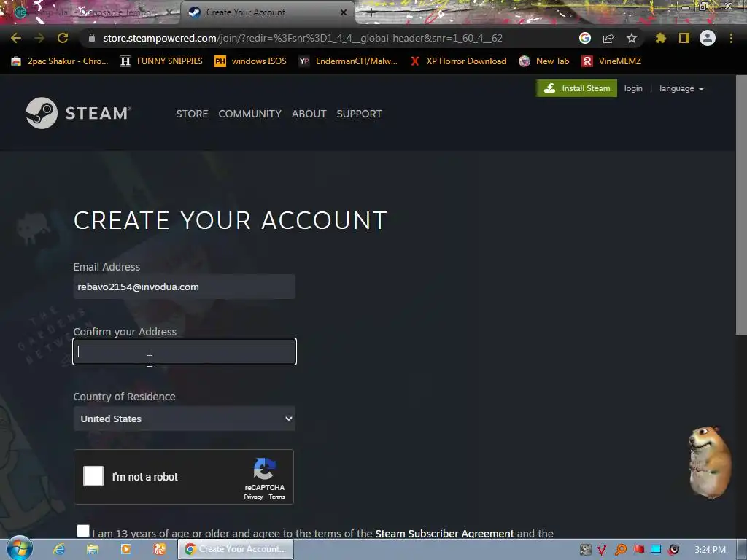View site lock icon information

click(x=92, y=38)
